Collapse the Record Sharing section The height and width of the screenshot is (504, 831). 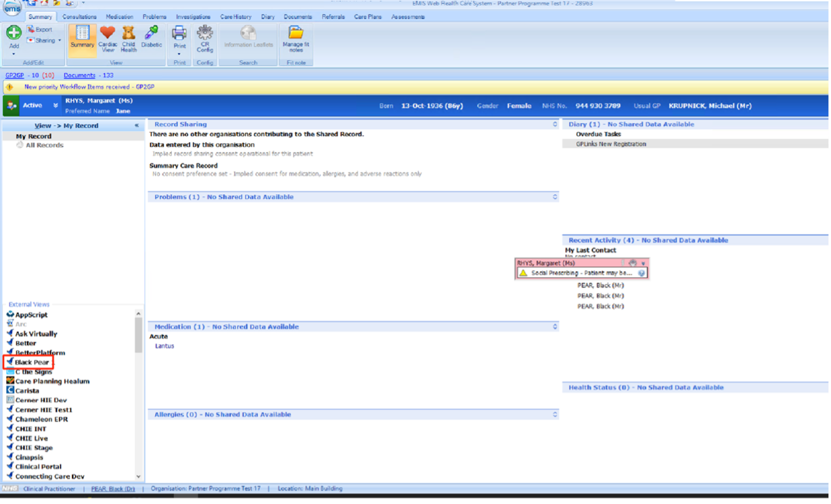(x=555, y=124)
